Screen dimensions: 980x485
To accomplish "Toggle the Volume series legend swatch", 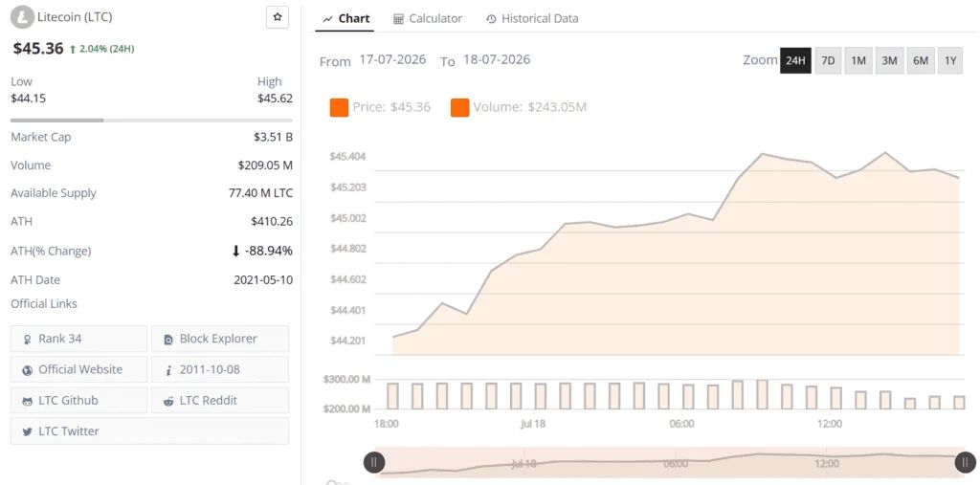I will [460, 107].
